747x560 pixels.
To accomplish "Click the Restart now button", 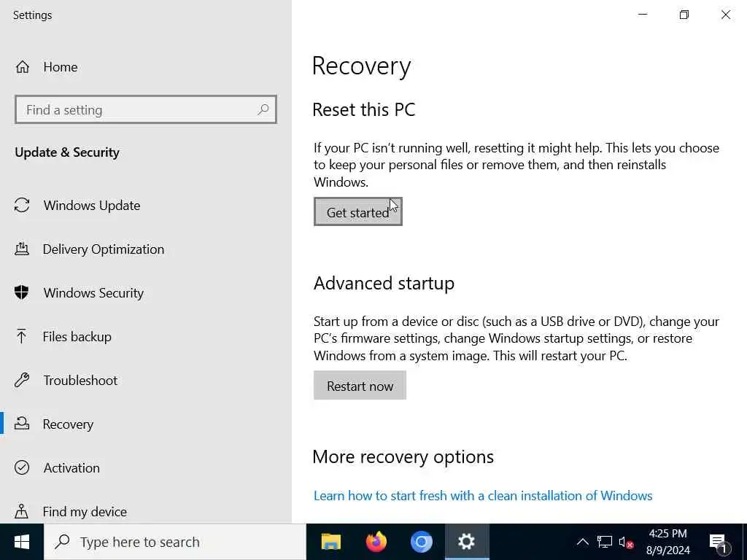I will 360,385.
